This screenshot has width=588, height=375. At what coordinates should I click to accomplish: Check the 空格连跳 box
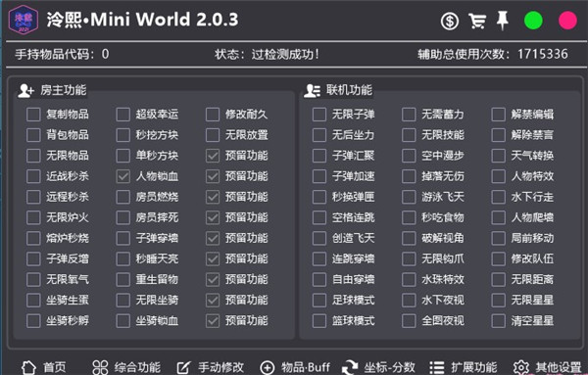319,217
